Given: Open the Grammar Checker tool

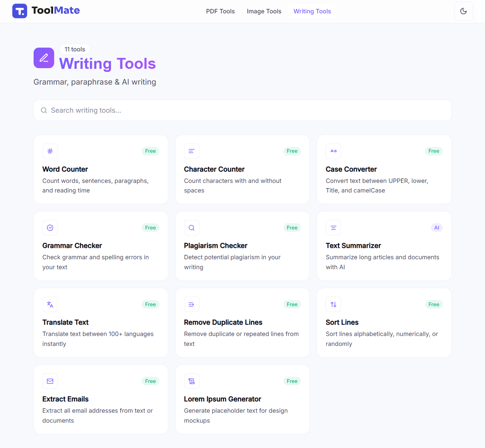Looking at the screenshot, I should (101, 246).
